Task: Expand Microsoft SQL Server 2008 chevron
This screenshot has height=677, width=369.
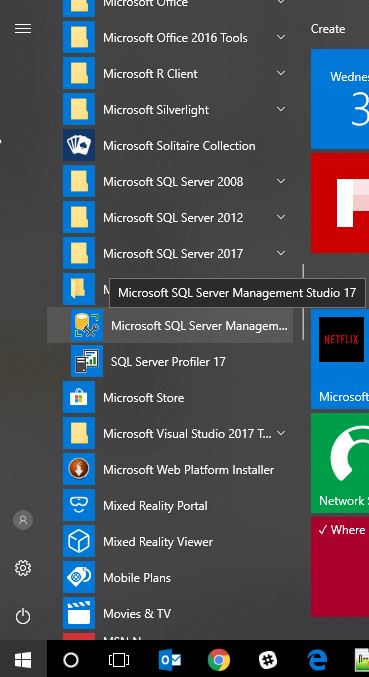Action: coord(281,181)
